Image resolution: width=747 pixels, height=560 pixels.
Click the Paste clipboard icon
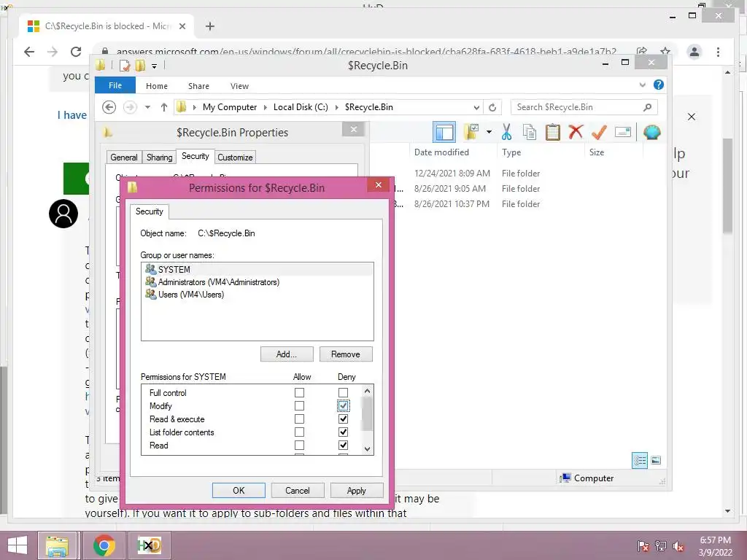[x=552, y=132]
